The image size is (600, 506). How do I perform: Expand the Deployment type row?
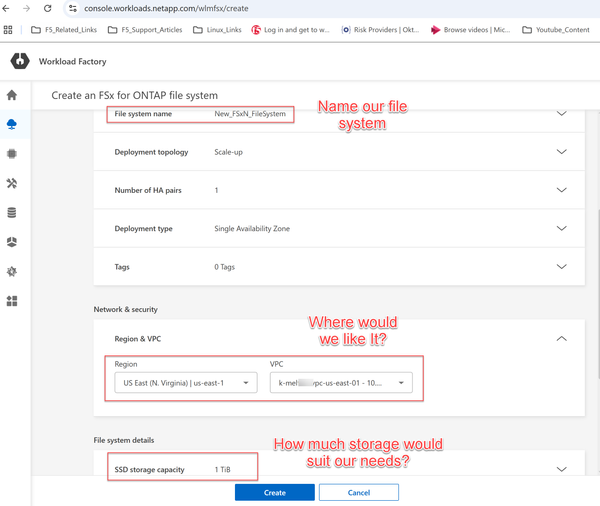pos(561,229)
